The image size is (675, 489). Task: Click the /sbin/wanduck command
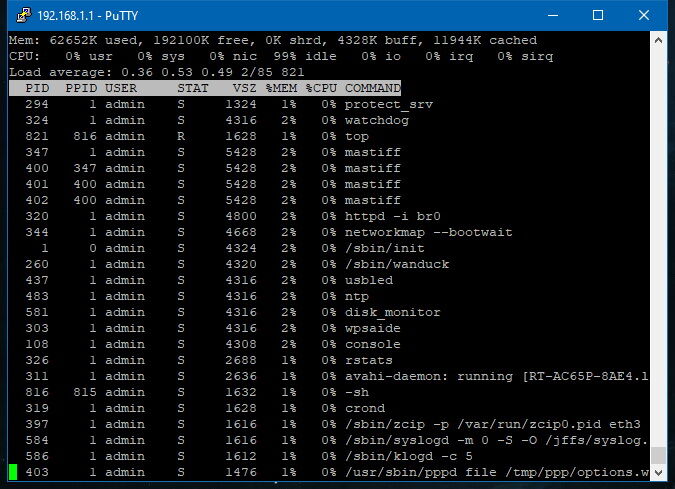click(397, 264)
